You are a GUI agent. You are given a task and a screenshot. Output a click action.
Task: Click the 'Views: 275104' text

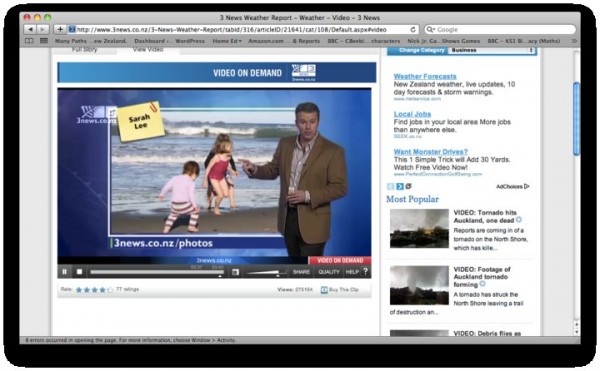[x=295, y=290]
